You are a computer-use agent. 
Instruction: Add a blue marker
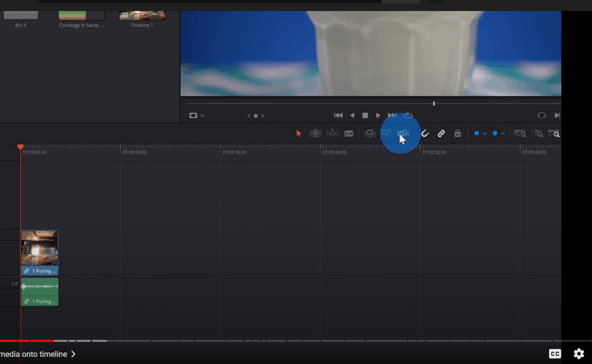pyautogui.click(x=495, y=134)
